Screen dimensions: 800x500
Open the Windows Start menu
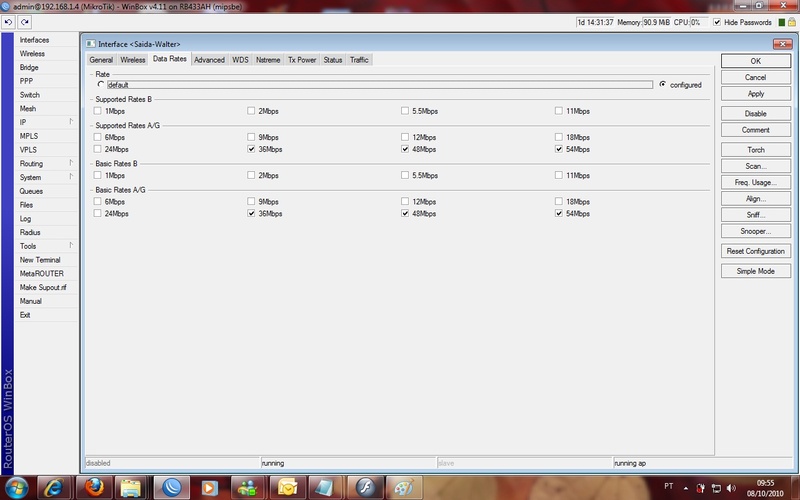(17, 487)
